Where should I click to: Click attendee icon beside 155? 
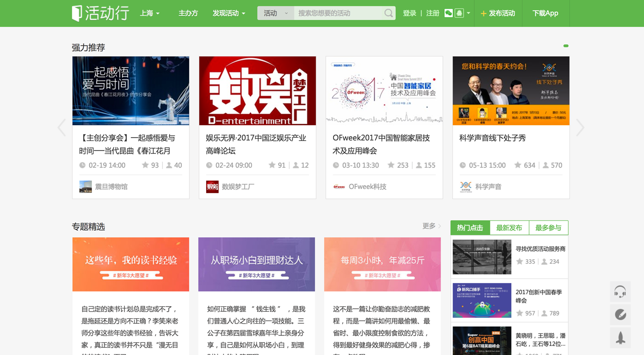tap(419, 165)
